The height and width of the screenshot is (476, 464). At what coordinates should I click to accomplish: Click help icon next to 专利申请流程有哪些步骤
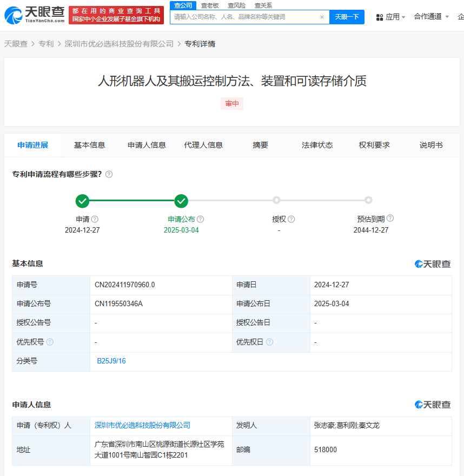pyautogui.click(x=109, y=174)
